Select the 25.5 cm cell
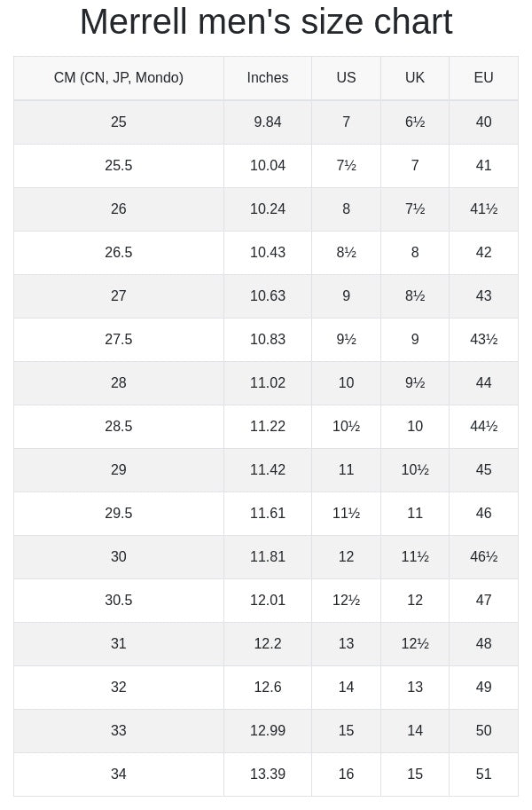 pyautogui.click(x=118, y=165)
